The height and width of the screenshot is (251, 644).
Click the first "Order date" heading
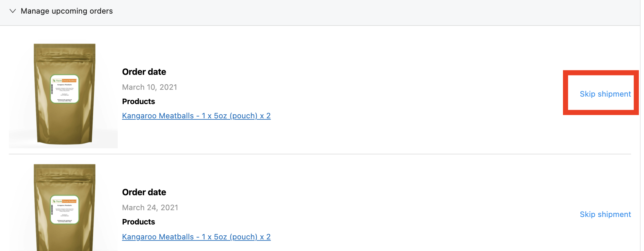click(144, 72)
